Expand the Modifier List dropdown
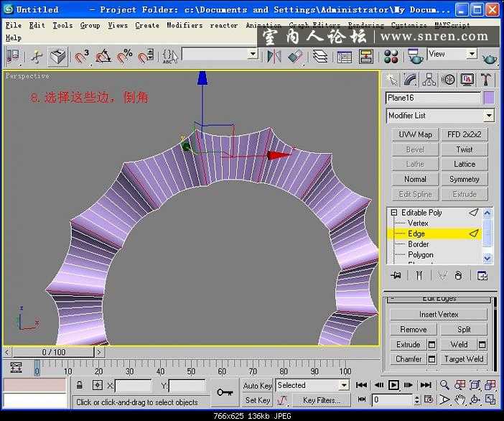Viewport: 504px width, 421px height. tap(488, 116)
